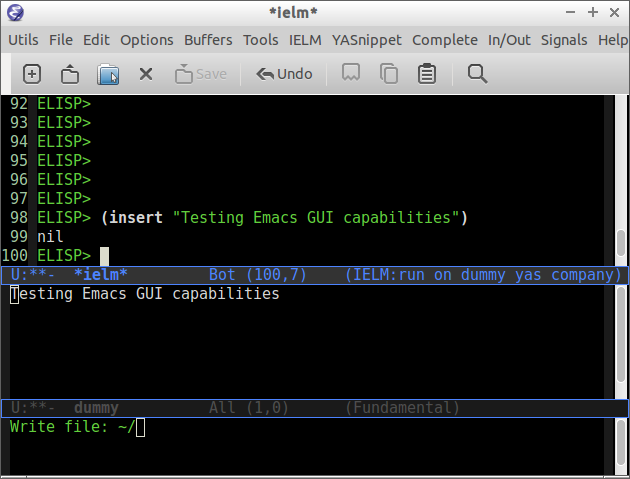The width and height of the screenshot is (630, 479).
Task: Click the New File toolbar icon
Action: click(x=32, y=74)
